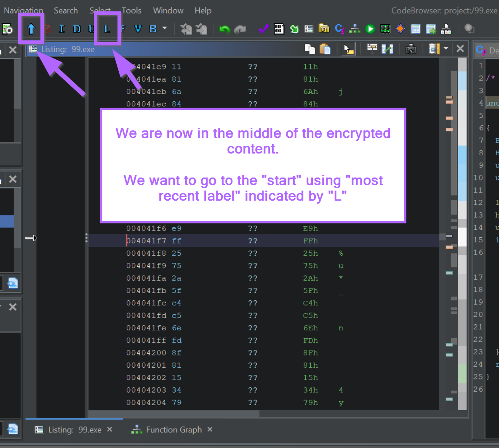Create a Listing snapshot with the camera icon
Image resolution: width=499 pixels, height=448 pixels.
[411, 49]
